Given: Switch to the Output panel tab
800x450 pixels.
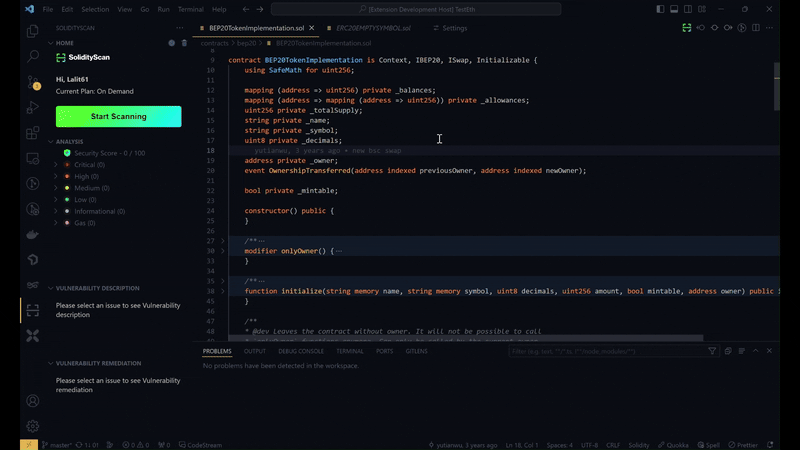Looking at the screenshot, I should (255, 351).
